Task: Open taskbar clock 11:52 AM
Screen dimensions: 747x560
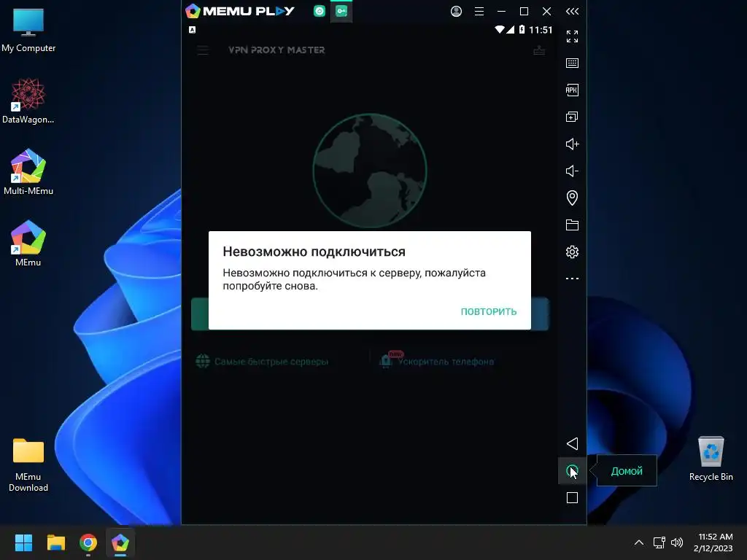Action: pyautogui.click(x=713, y=542)
